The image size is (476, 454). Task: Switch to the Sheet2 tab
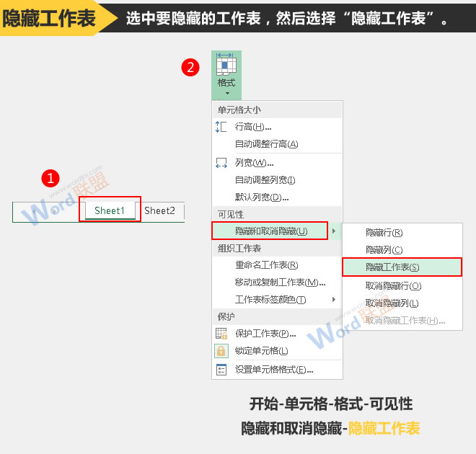(x=159, y=210)
